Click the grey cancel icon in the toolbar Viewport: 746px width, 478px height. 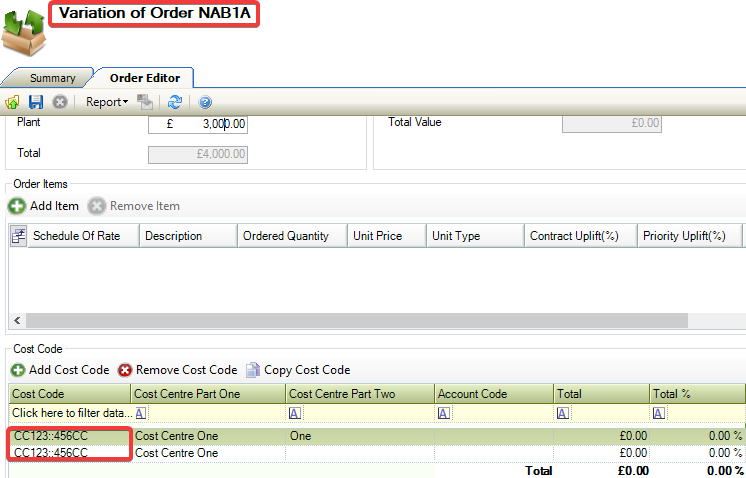click(60, 102)
